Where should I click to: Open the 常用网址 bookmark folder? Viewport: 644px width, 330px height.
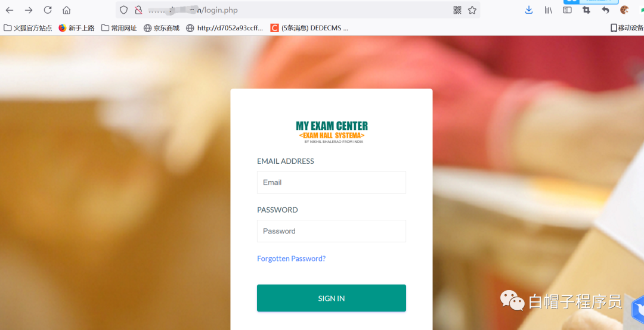(x=119, y=28)
